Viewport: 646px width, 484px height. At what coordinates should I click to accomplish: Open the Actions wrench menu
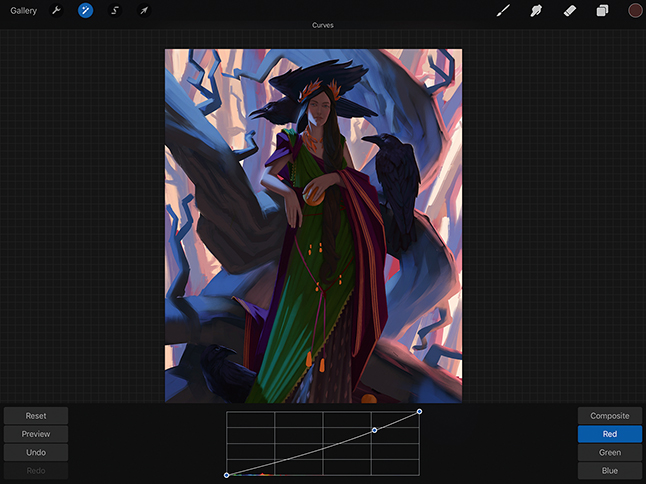coord(56,10)
